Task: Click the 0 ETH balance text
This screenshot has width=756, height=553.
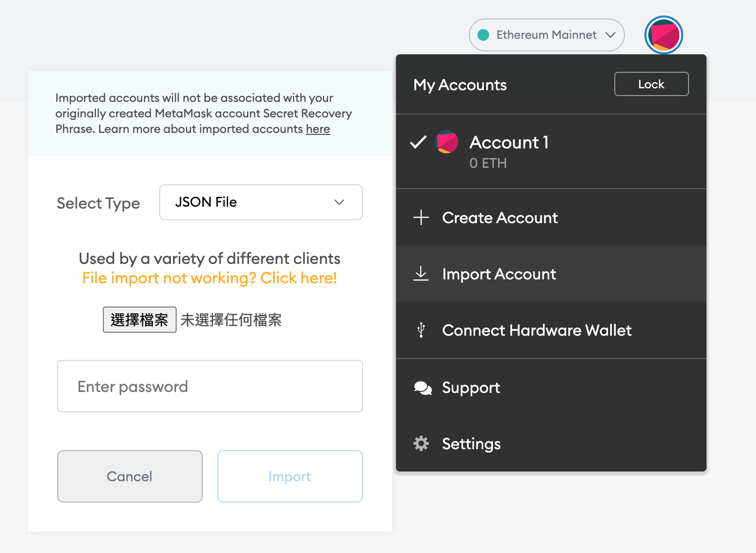Action: click(488, 163)
